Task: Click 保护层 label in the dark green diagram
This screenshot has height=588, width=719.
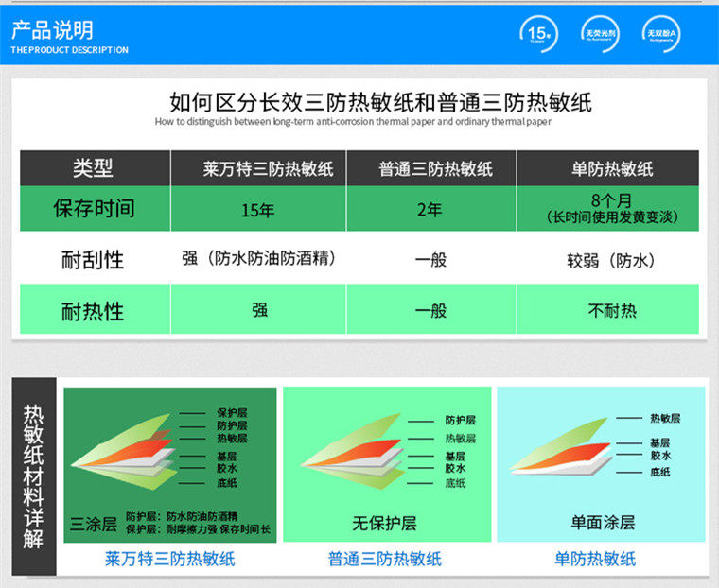Action: pos(232,413)
